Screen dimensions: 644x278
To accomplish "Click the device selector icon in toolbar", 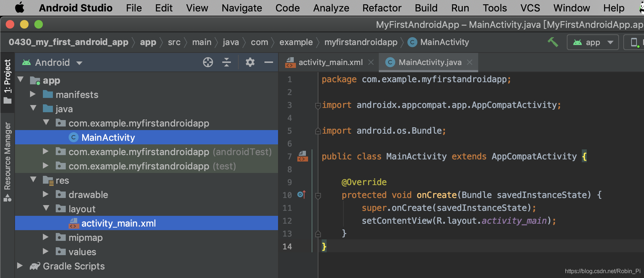I will [634, 43].
